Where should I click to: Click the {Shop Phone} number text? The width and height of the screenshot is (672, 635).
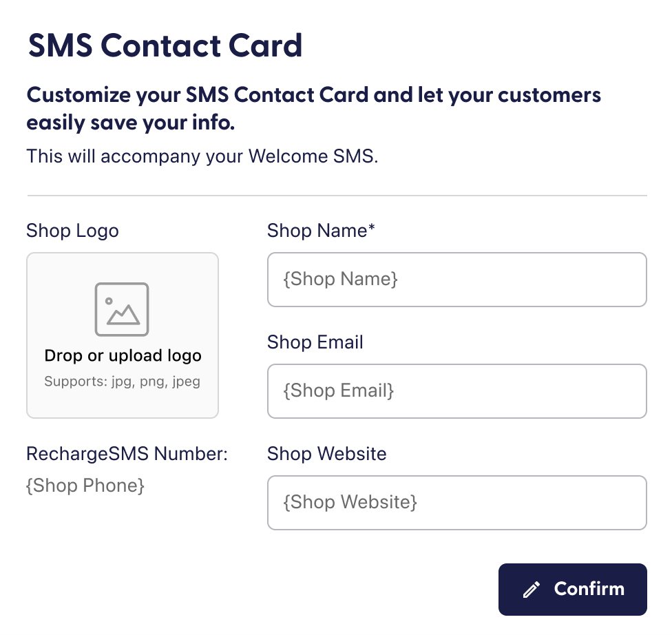85,486
